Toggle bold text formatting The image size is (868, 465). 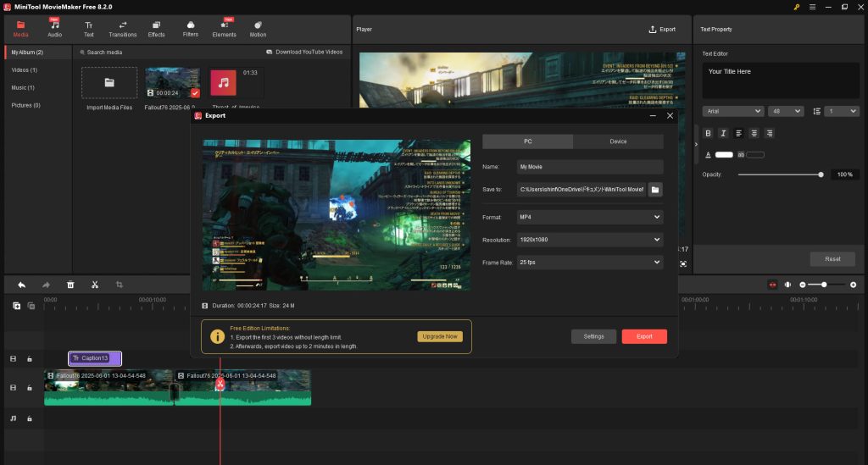(708, 133)
